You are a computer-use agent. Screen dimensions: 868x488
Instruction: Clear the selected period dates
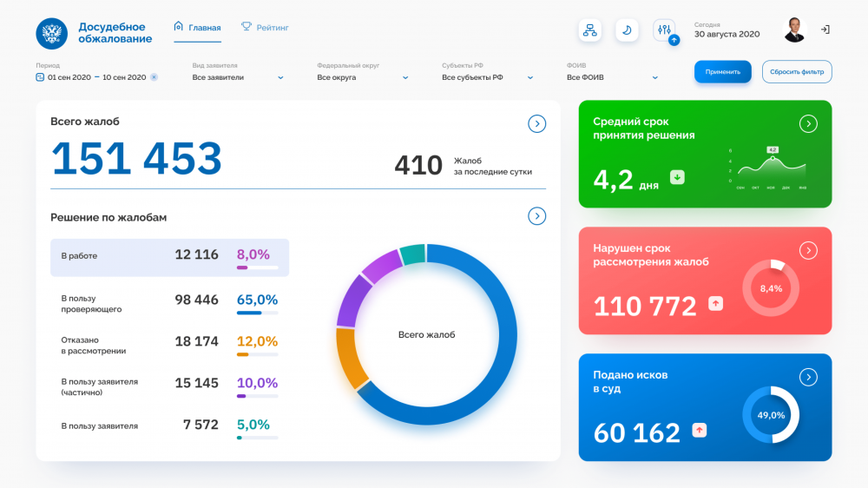click(x=154, y=77)
